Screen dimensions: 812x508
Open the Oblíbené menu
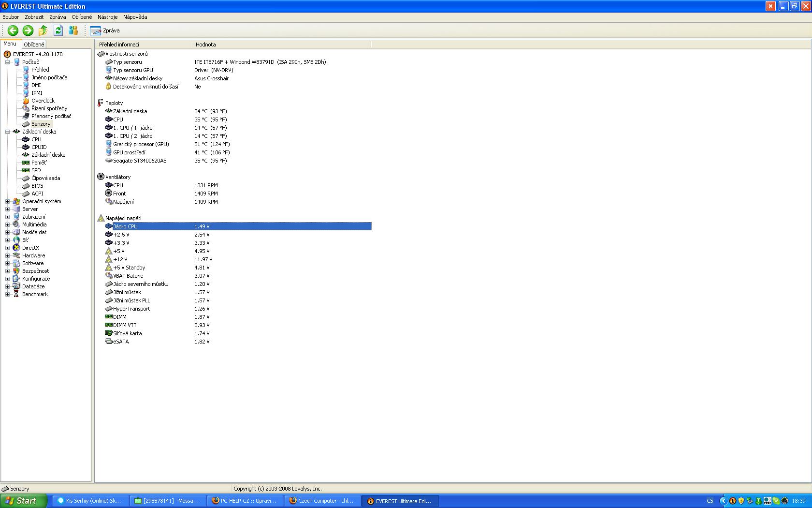point(82,17)
